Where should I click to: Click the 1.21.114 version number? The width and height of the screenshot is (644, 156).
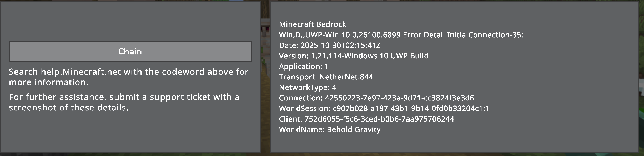[x=326, y=56]
